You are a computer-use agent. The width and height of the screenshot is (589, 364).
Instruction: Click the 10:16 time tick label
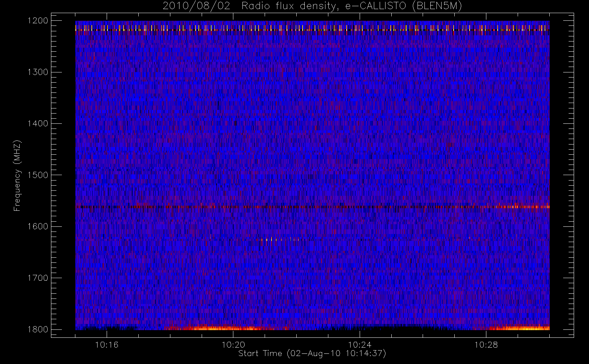[107, 345]
